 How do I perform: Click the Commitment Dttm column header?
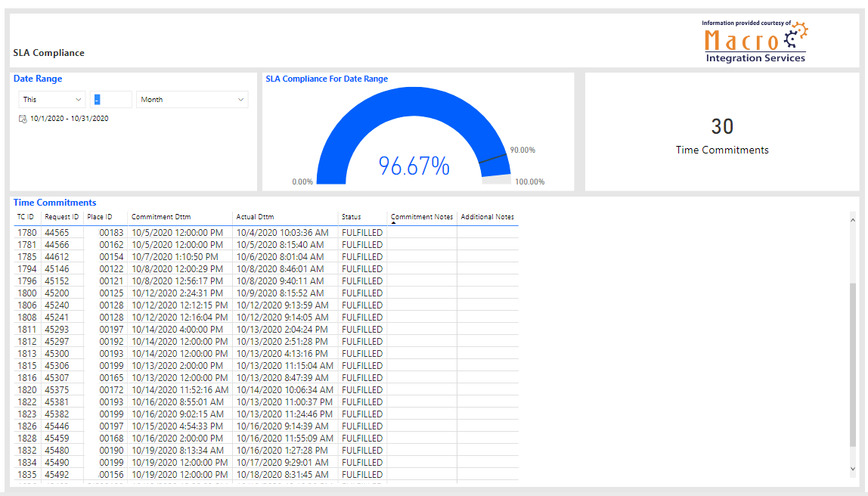click(161, 217)
